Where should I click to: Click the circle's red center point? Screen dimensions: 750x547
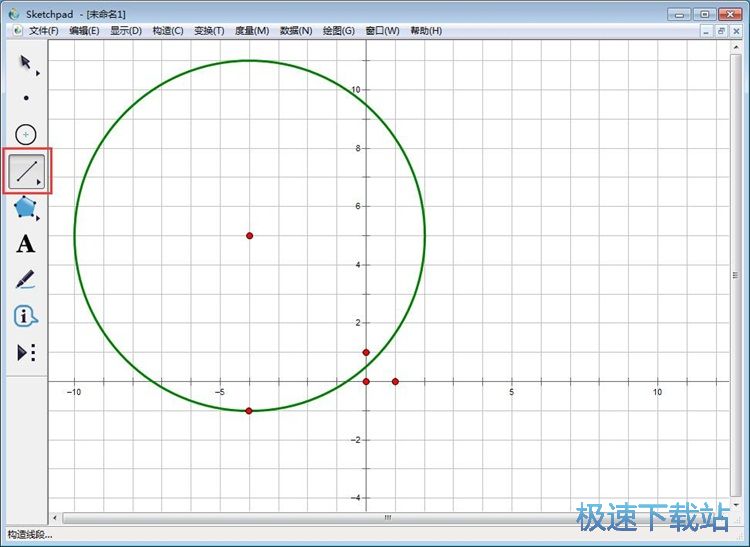click(249, 236)
